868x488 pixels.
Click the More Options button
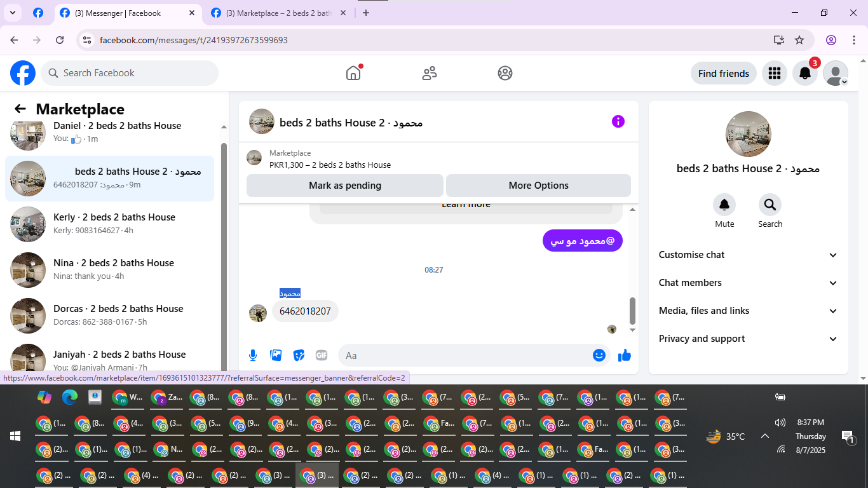(539, 186)
